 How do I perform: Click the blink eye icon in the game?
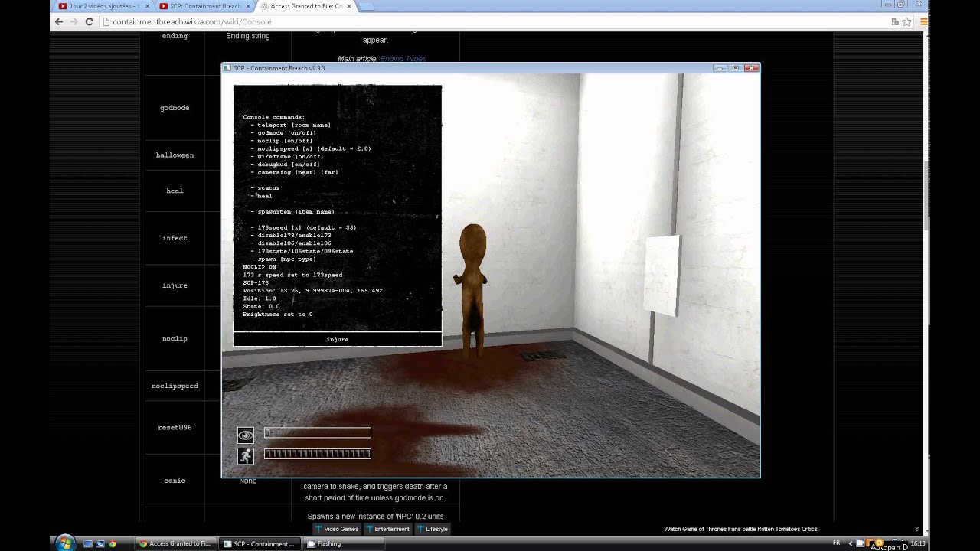(x=245, y=435)
